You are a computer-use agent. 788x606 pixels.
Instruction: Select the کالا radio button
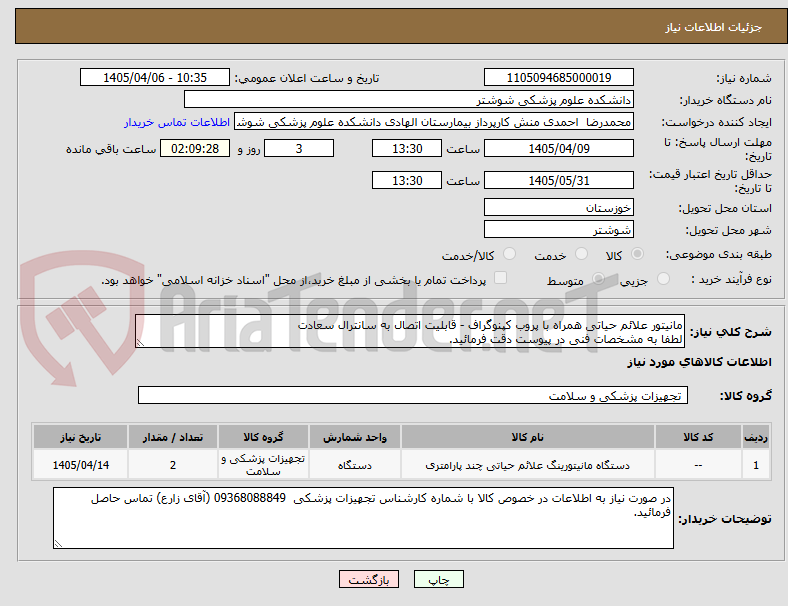(637, 254)
